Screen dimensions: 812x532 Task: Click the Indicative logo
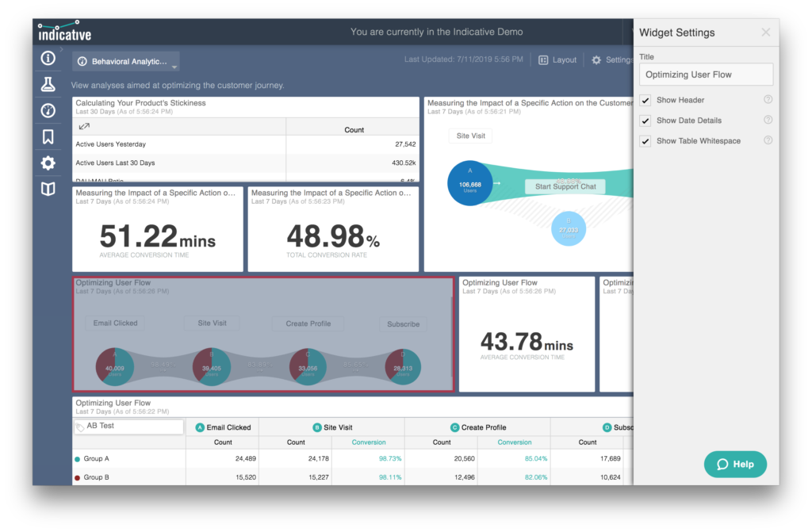click(x=64, y=32)
